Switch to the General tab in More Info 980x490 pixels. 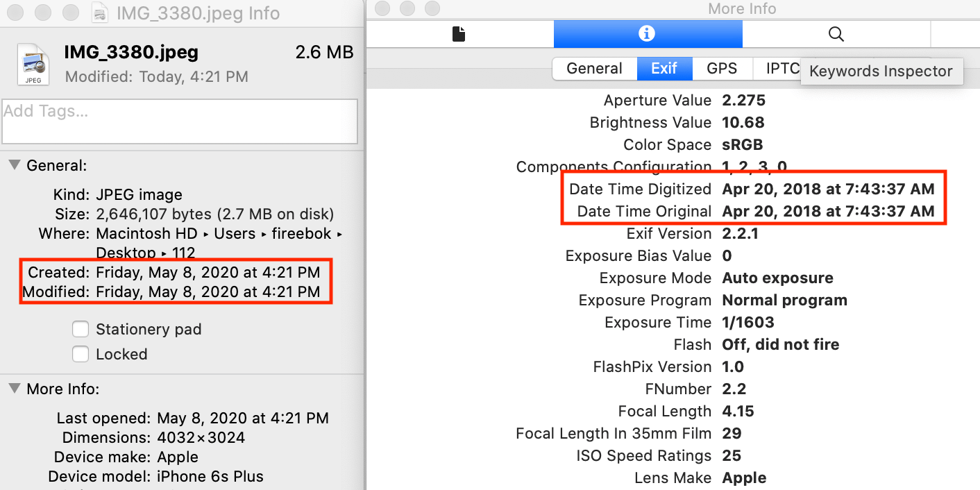[594, 68]
